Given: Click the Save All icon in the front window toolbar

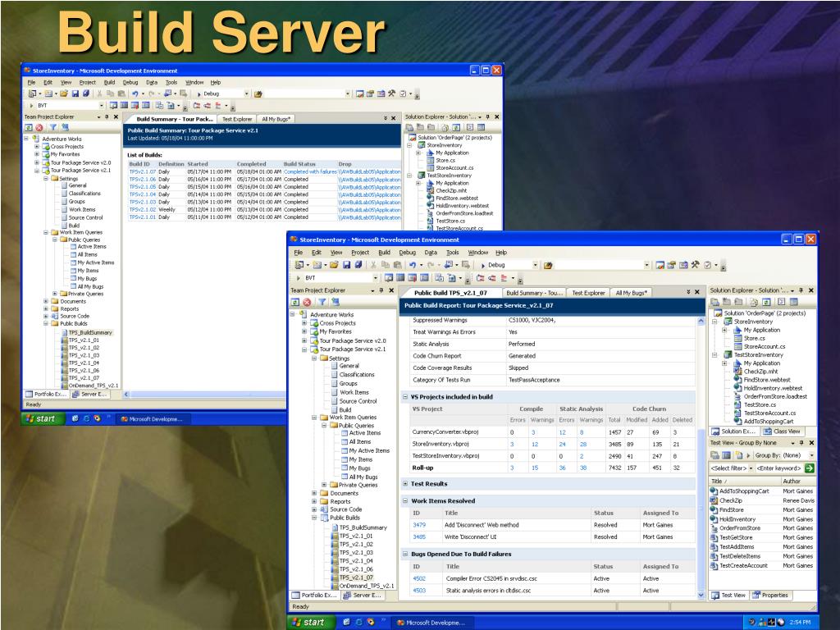Looking at the screenshot, I should click(x=358, y=265).
